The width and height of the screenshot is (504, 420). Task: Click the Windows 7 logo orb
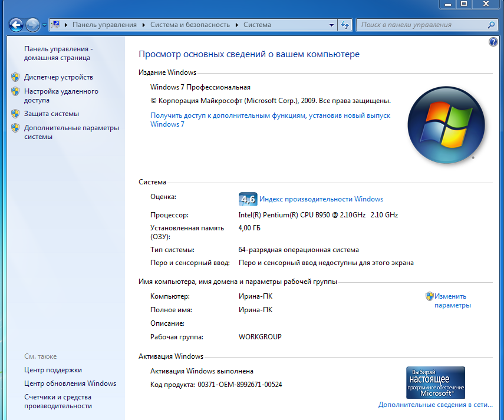pos(446,125)
